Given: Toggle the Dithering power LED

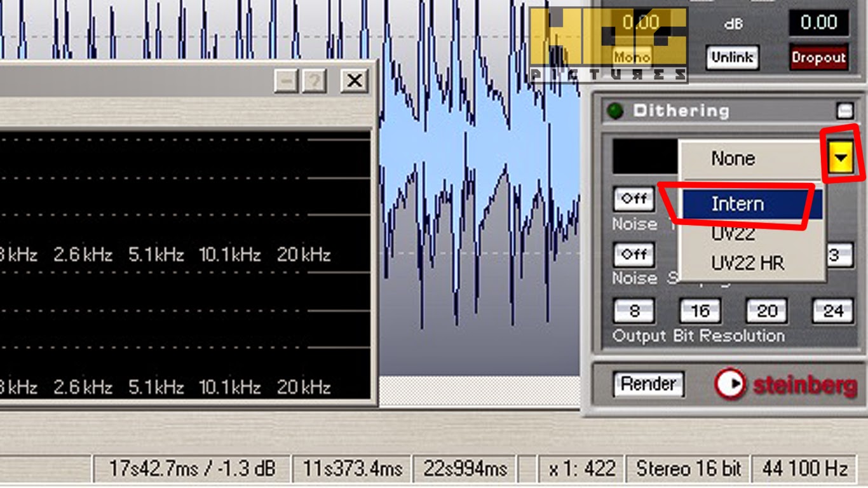Looking at the screenshot, I should pyautogui.click(x=615, y=111).
